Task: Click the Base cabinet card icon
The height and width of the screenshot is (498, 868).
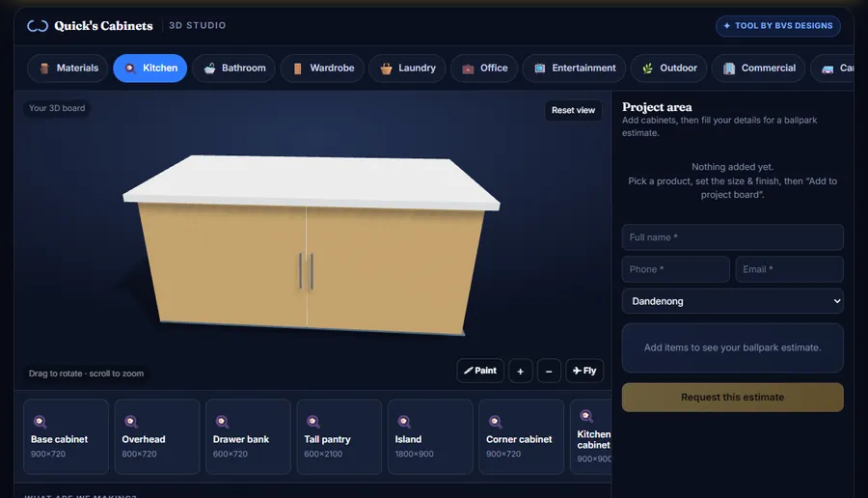Action: pyautogui.click(x=40, y=422)
